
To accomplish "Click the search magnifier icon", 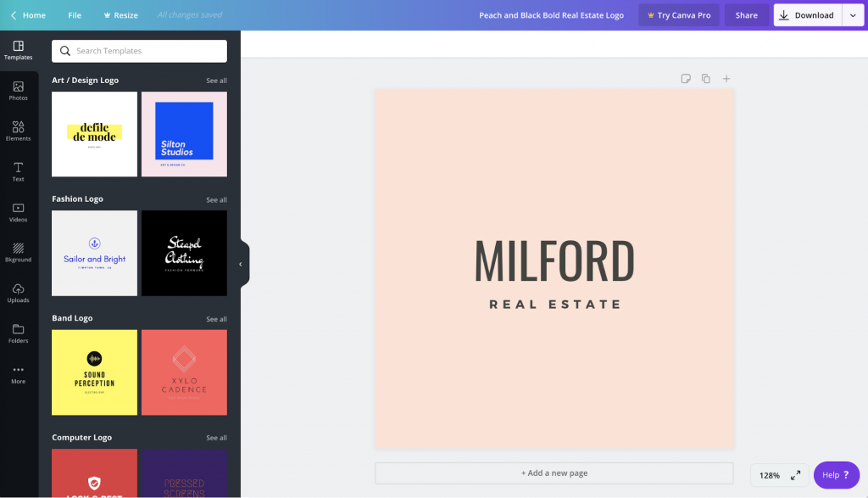I will coord(65,51).
